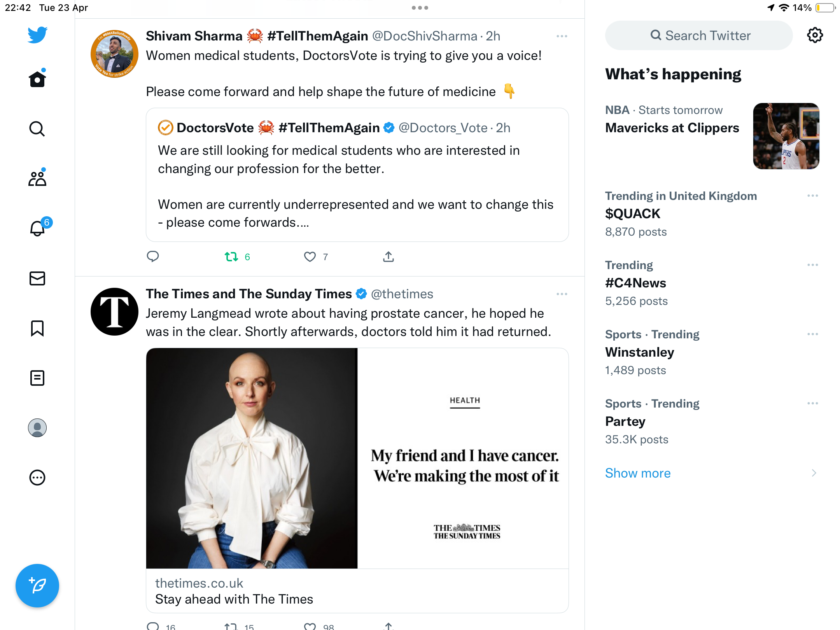Open the Lists icon in sidebar
Viewport: 840px width, 630px height.
pyautogui.click(x=37, y=378)
